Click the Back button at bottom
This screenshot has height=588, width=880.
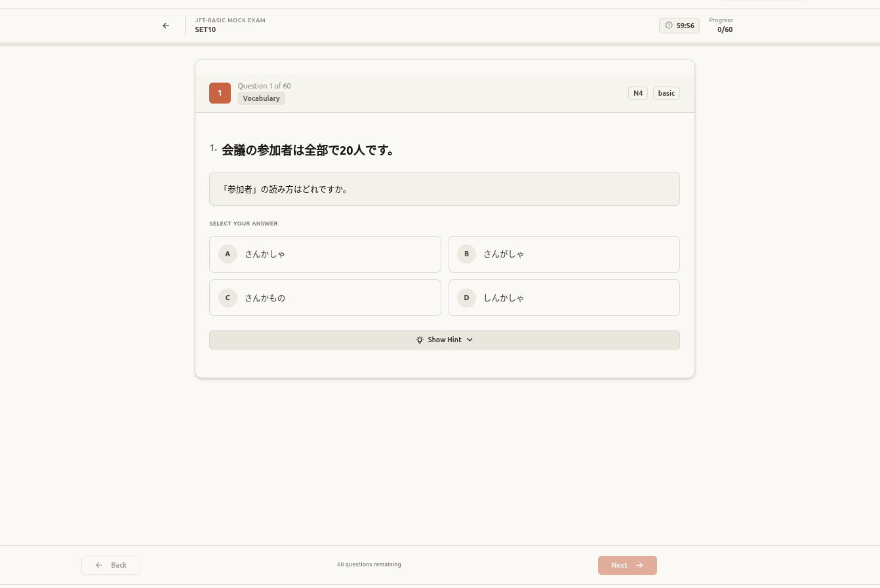[111, 565]
